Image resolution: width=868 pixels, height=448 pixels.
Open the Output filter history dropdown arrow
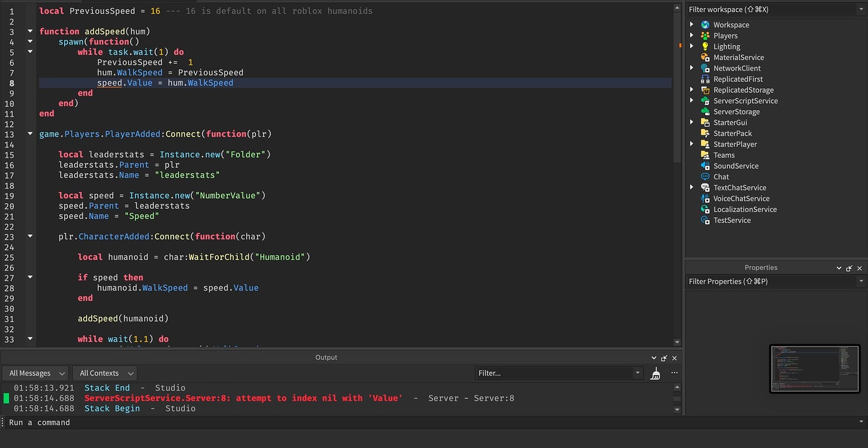pyautogui.click(x=637, y=373)
